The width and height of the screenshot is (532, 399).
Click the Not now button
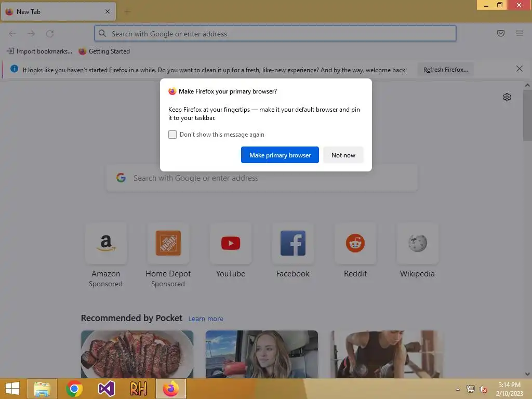click(x=343, y=155)
